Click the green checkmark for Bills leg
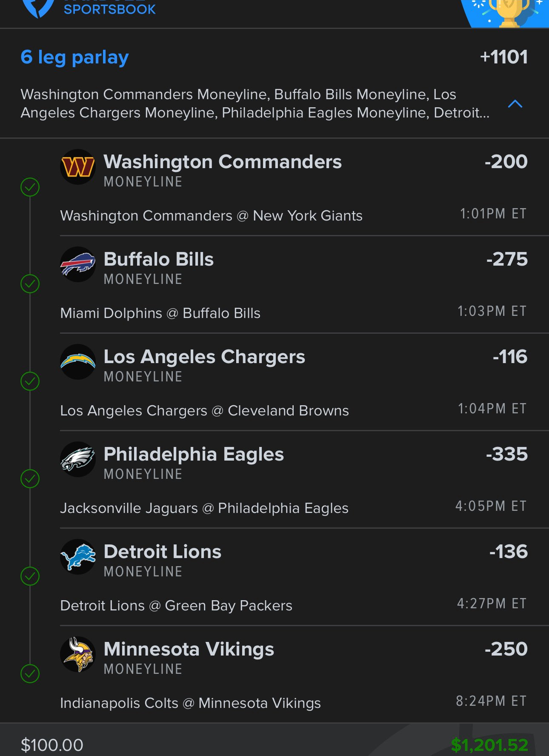The height and width of the screenshot is (756, 549). pyautogui.click(x=30, y=283)
